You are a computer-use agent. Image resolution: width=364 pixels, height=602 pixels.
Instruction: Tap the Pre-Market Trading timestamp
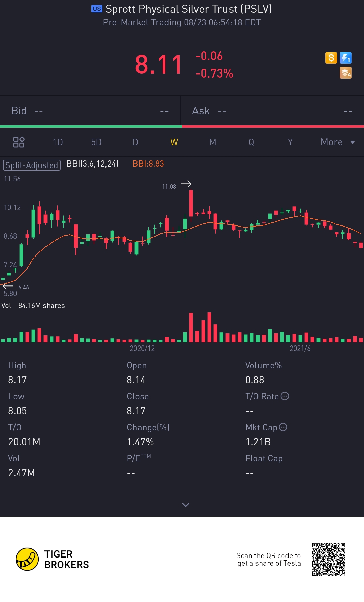click(x=182, y=22)
